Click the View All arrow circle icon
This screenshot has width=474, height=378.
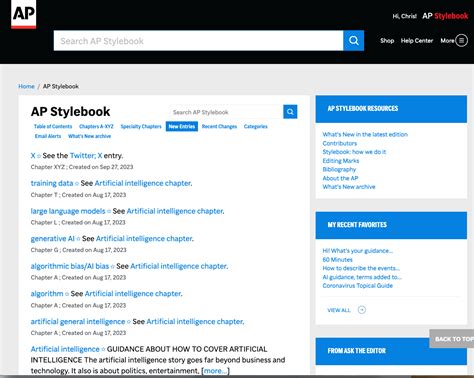[362, 310]
